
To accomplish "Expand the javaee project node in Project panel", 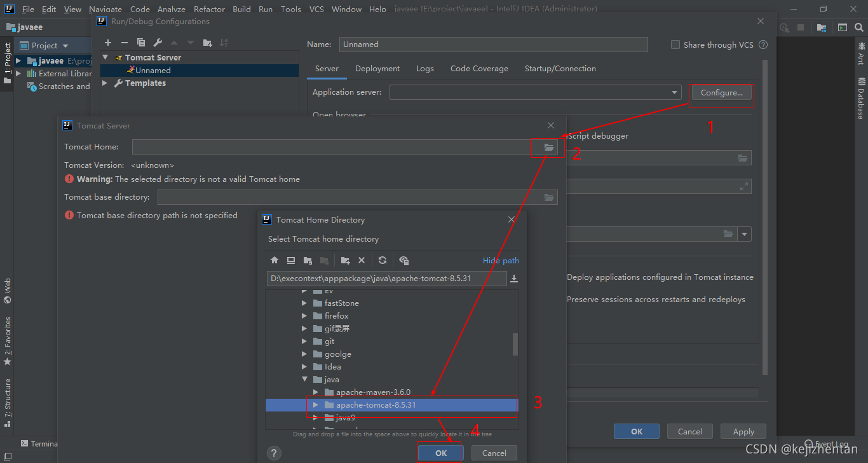I will click(x=18, y=61).
